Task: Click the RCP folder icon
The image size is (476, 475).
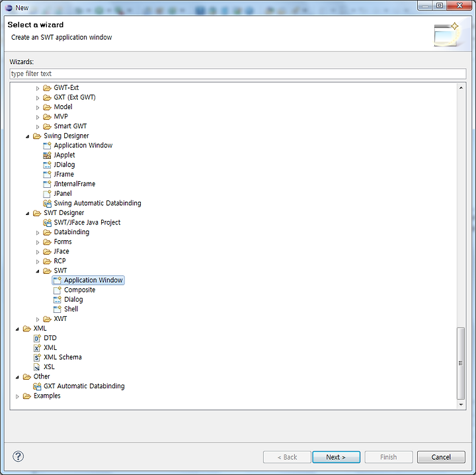Action: pos(47,261)
